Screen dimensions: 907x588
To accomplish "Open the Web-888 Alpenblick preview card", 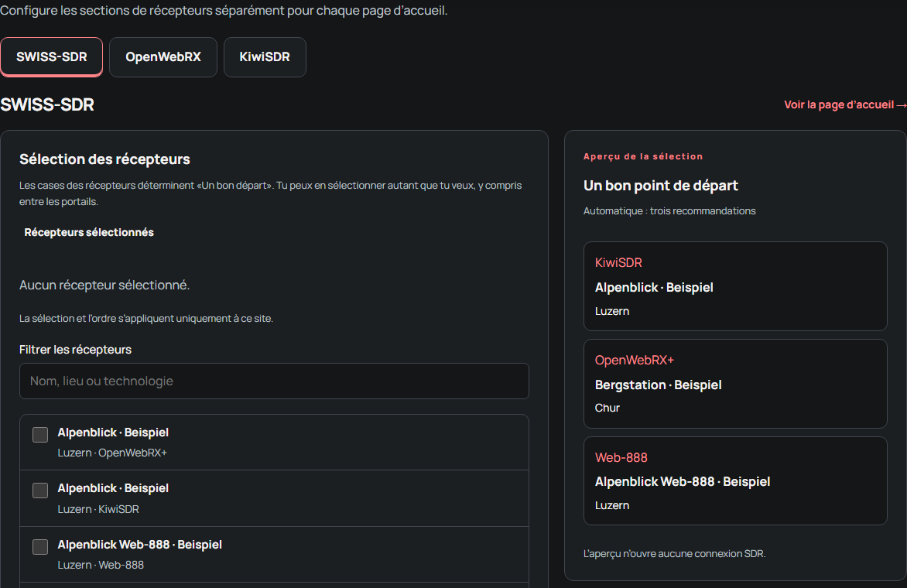I will pyautogui.click(x=735, y=480).
